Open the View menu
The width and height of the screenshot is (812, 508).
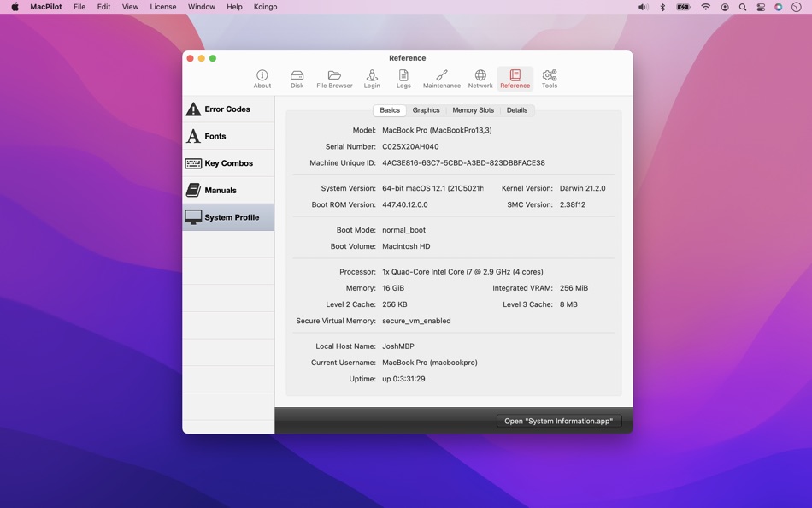(130, 7)
